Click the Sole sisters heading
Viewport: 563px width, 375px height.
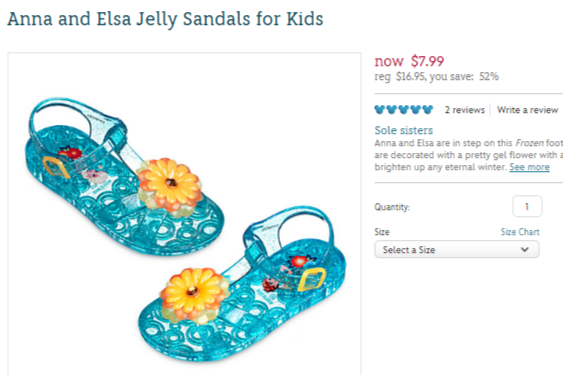tap(404, 130)
